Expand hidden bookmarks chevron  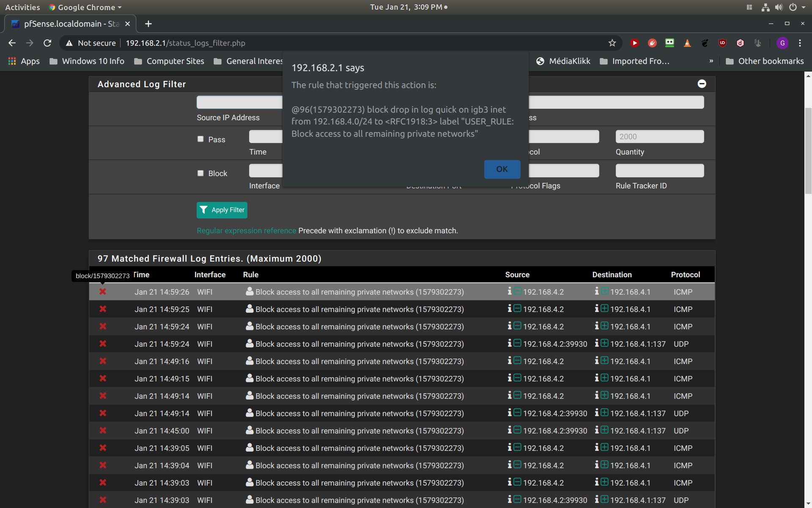pos(711,61)
